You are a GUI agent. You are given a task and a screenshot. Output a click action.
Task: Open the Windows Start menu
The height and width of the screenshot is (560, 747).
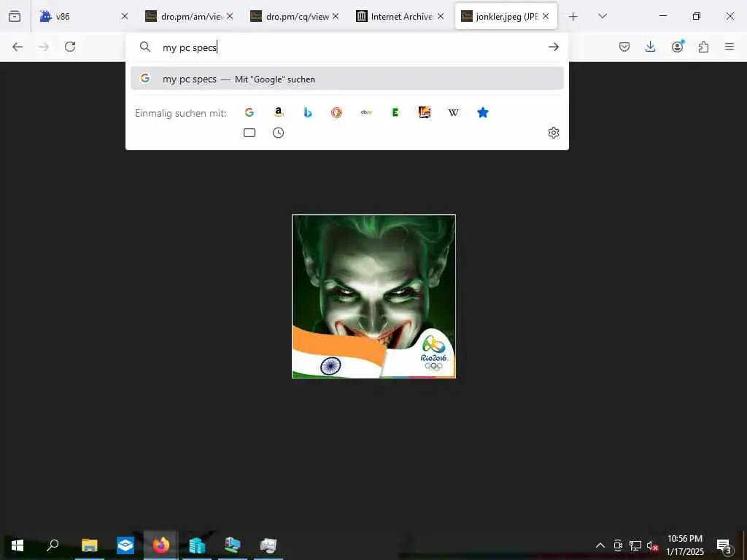point(18,545)
